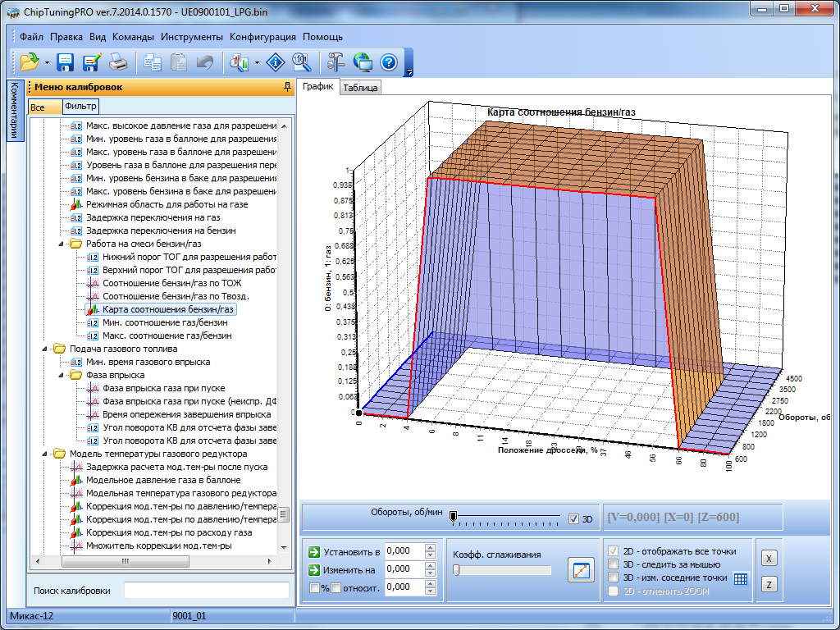Open the hammer and wrench settings icon

pyautogui.click(x=336, y=62)
